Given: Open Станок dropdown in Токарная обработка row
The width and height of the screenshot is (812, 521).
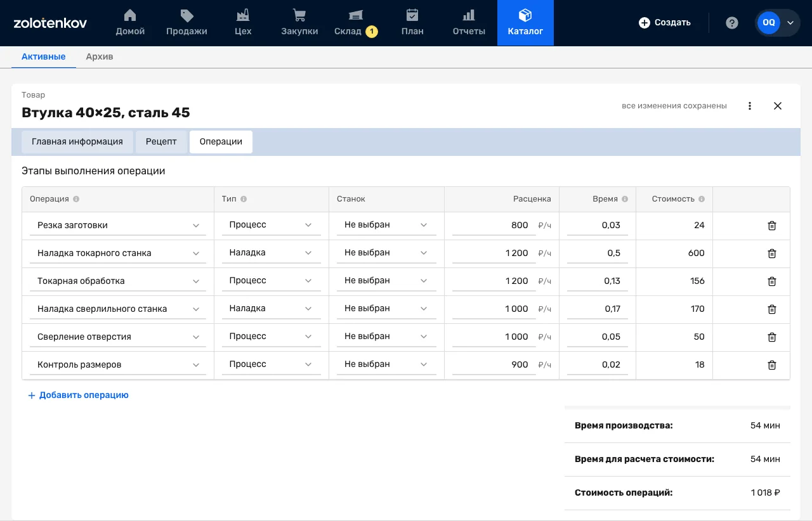Looking at the screenshot, I should tap(386, 281).
